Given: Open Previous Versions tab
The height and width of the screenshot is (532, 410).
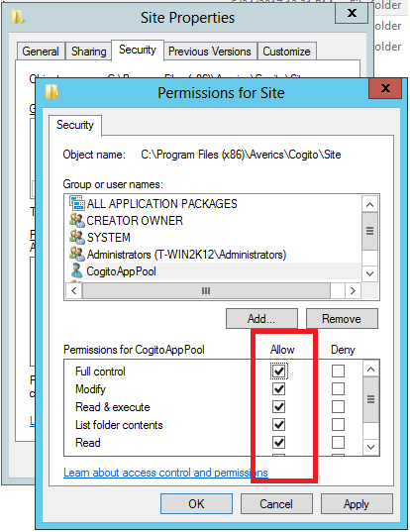Looking at the screenshot, I should pyautogui.click(x=210, y=52).
